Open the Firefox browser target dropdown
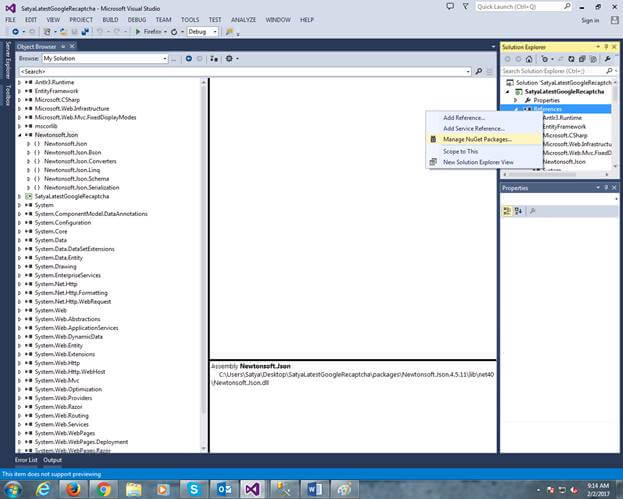 [165, 32]
